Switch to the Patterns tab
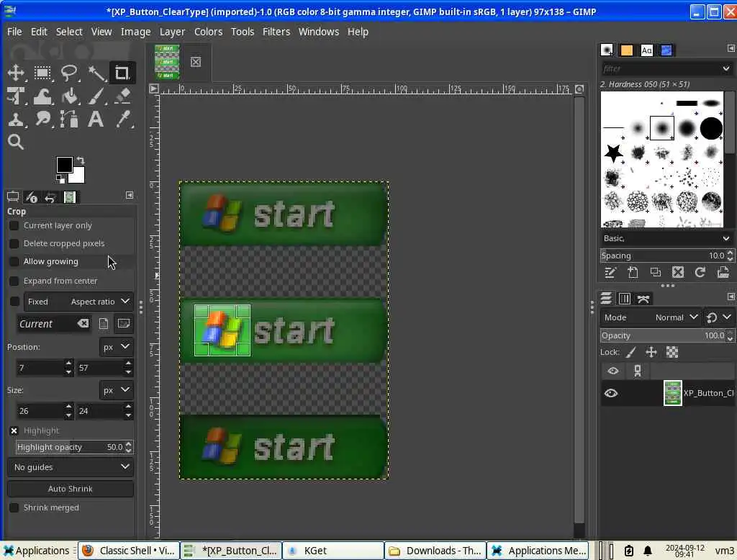Viewport: 737px width, 560px height. [627, 50]
